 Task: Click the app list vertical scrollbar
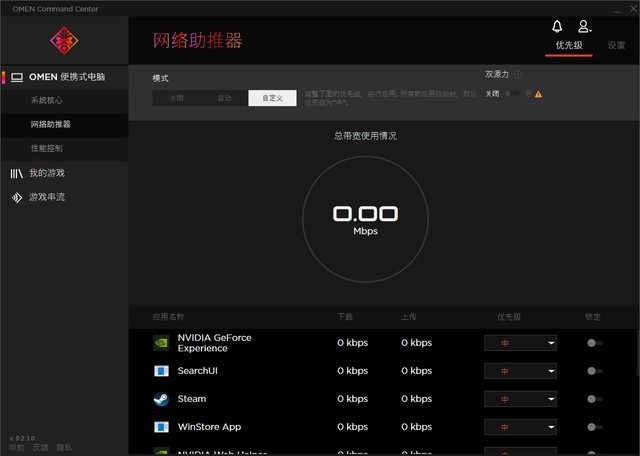point(637,354)
